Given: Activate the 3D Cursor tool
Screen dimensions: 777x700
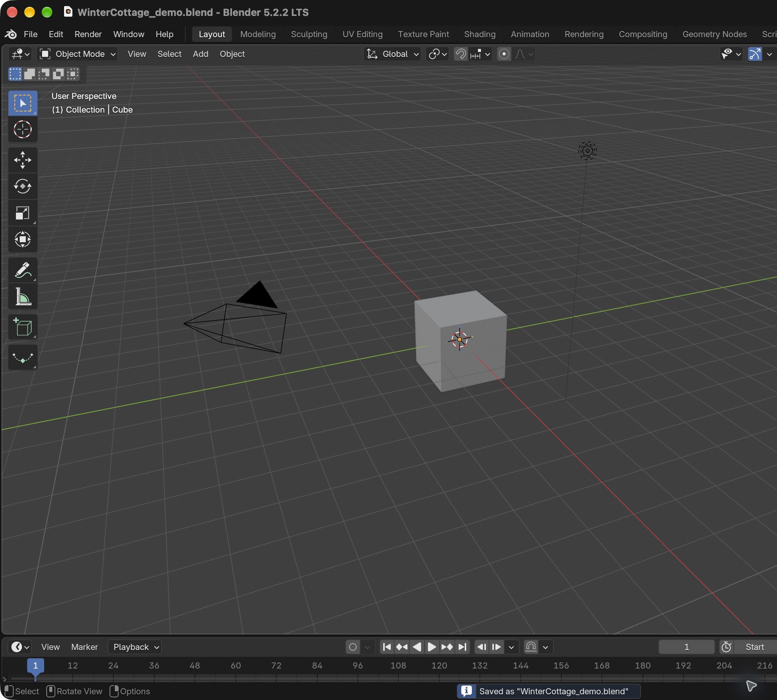Looking at the screenshot, I should point(23,130).
